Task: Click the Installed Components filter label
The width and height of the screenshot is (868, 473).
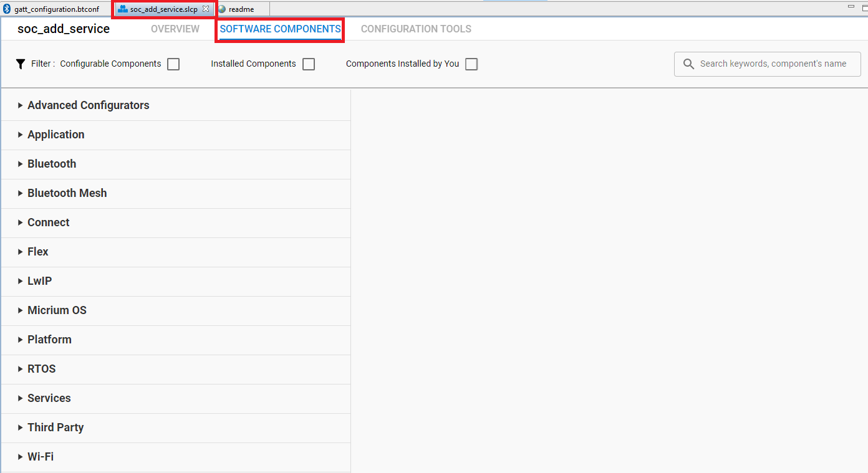Action: (253, 64)
